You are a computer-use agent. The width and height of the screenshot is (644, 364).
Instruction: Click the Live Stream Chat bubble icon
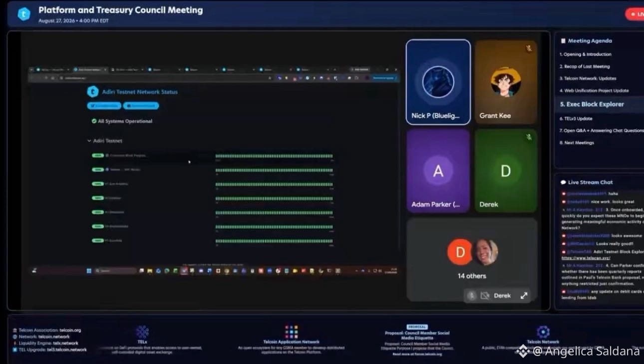coord(563,183)
